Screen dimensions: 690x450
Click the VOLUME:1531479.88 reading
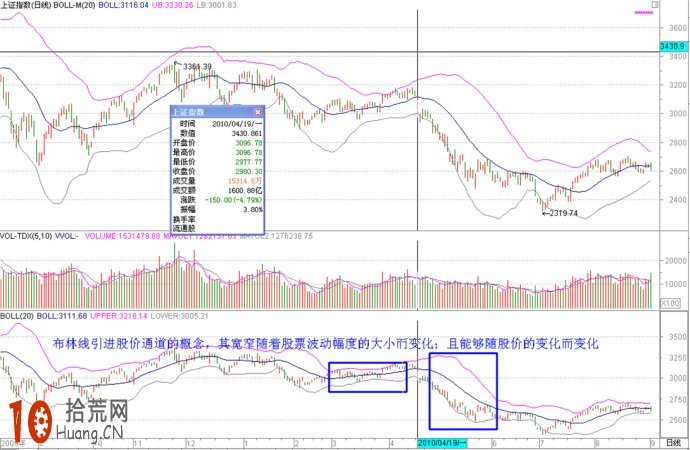coord(122,236)
